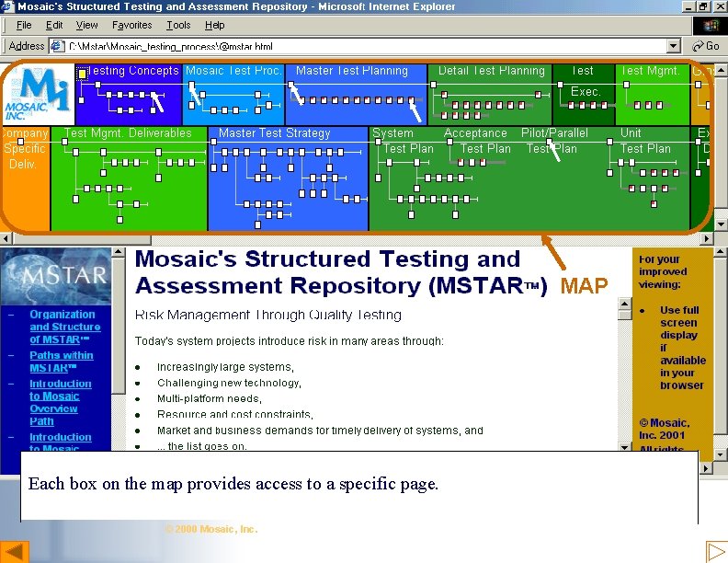This screenshot has height=563, width=728.
Task: Click the Windows flag throbber icon
Action: coord(710,25)
